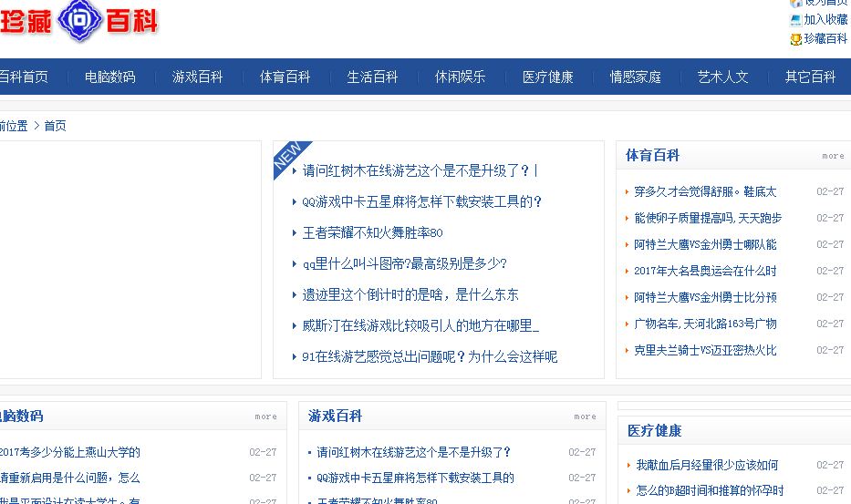Click the 加入收藏 bookmark icon
Viewport: 851px width, 504px height.
[795, 20]
